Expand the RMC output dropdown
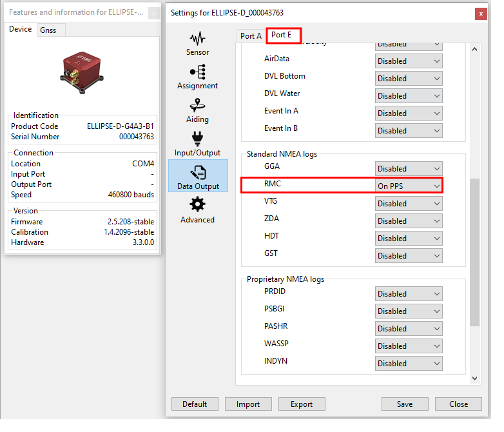504x432 pixels. click(x=409, y=186)
